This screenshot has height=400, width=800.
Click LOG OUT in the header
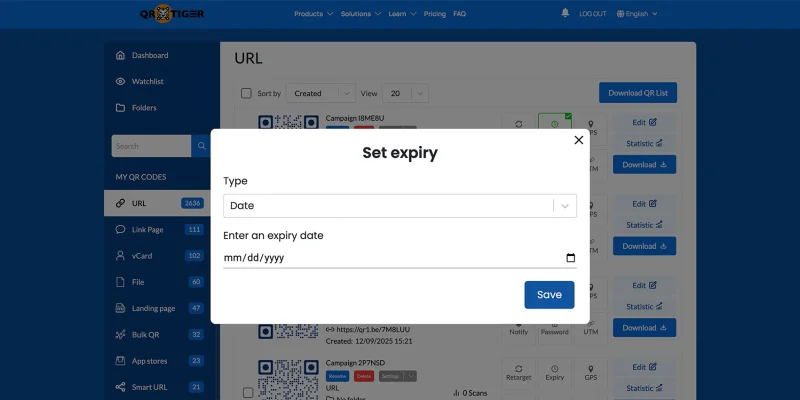592,14
